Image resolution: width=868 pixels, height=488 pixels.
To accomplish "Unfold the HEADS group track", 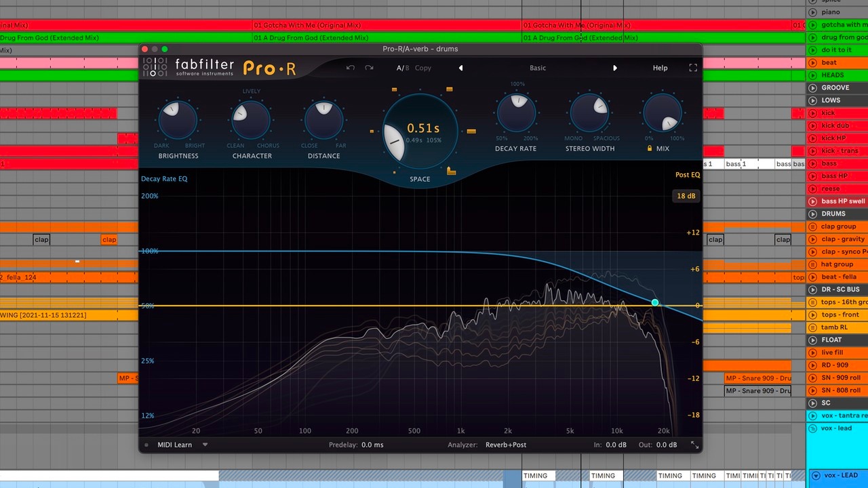I will coord(812,75).
